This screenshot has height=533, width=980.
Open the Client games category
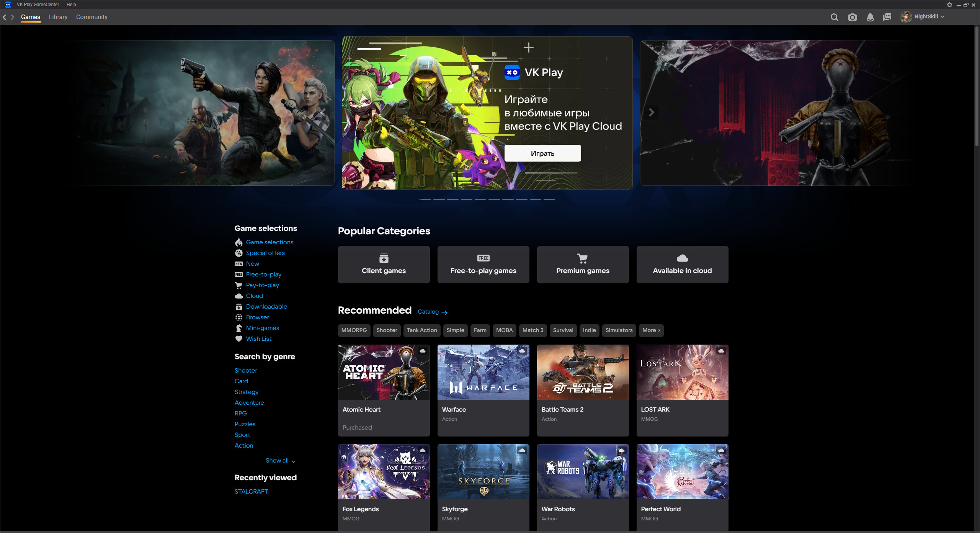pyautogui.click(x=384, y=265)
